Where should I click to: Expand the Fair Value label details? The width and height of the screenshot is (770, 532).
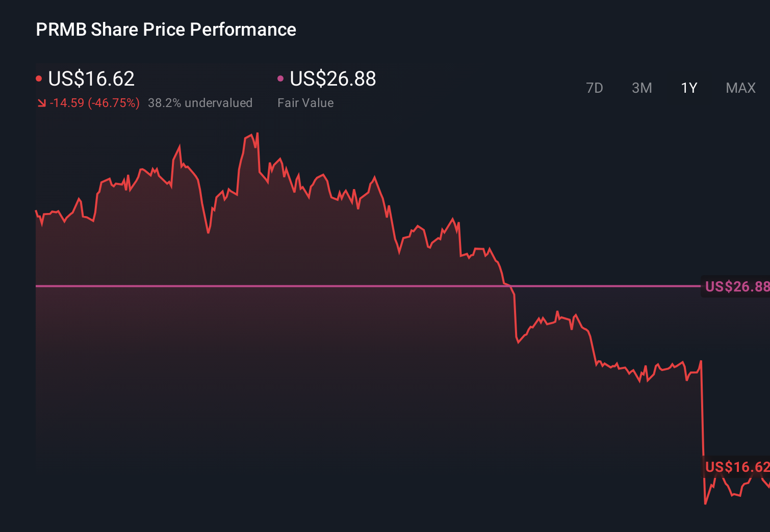tap(305, 103)
